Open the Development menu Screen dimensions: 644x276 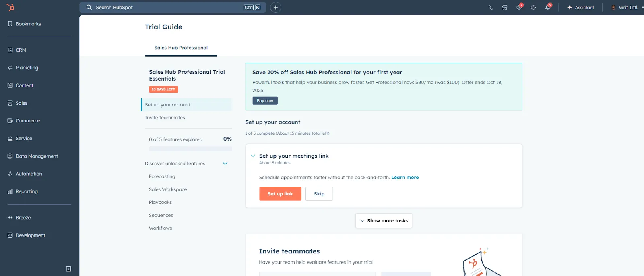coord(27,235)
